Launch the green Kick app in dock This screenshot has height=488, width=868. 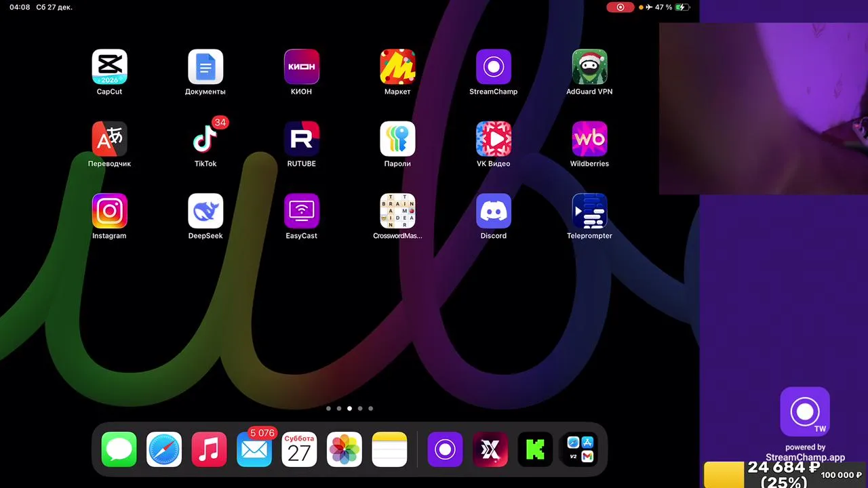(535, 449)
